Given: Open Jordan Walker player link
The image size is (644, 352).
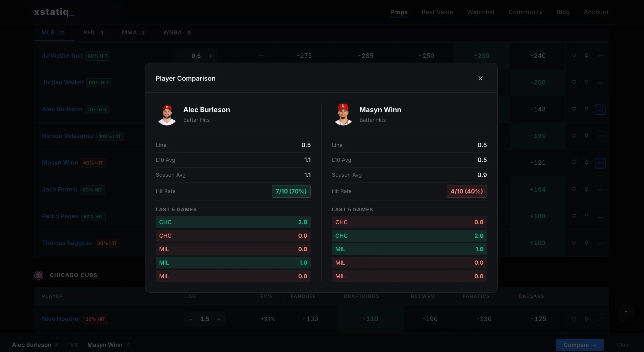Looking at the screenshot, I should 63,82.
